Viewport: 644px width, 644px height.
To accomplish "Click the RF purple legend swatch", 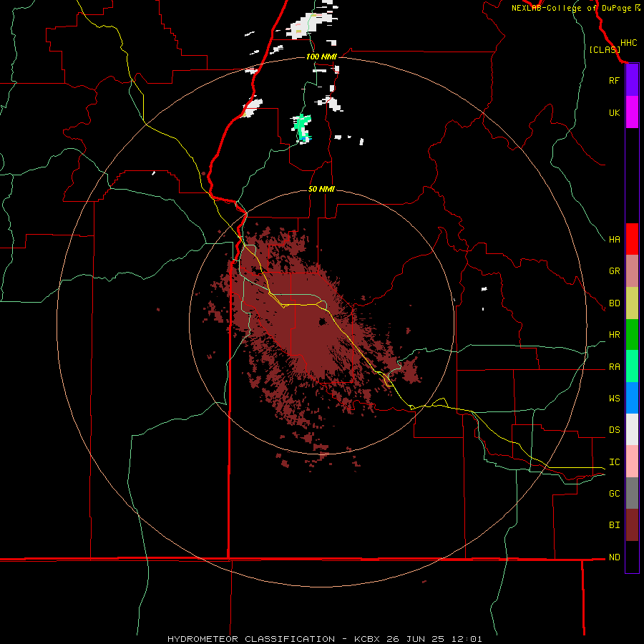I will [x=632, y=80].
